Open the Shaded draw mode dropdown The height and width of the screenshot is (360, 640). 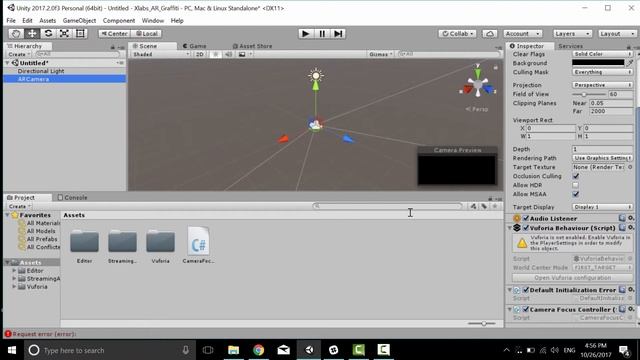point(161,54)
